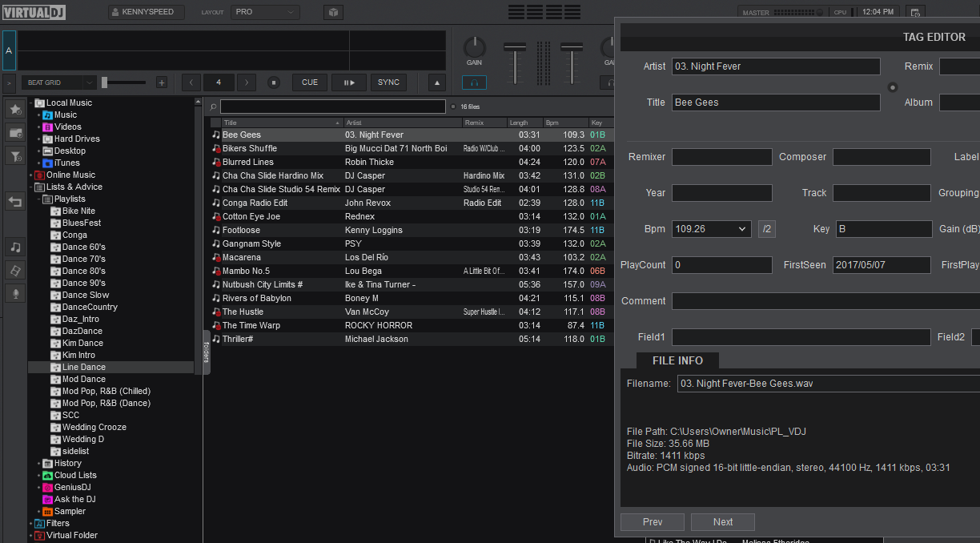
Task: Toggle video film filter in sidebar
Action: [14, 271]
